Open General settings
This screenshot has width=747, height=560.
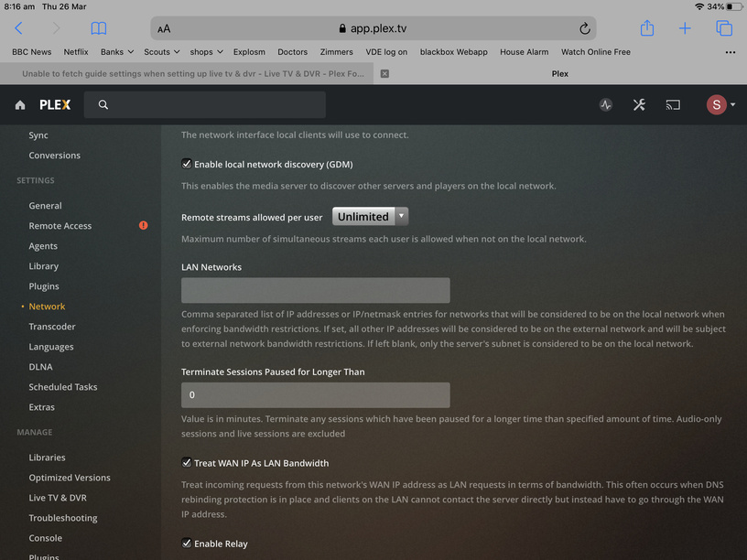pyautogui.click(x=45, y=206)
